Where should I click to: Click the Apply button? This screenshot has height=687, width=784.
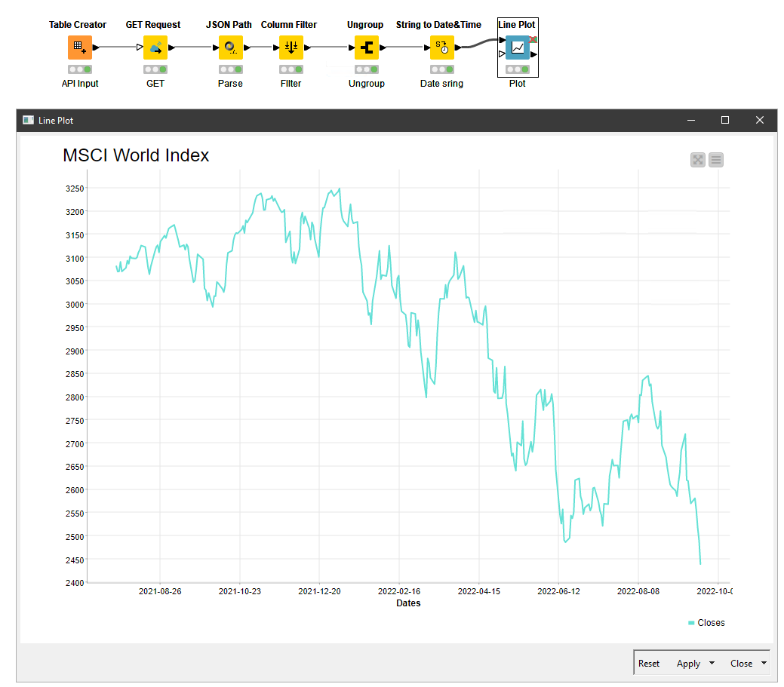point(688,664)
